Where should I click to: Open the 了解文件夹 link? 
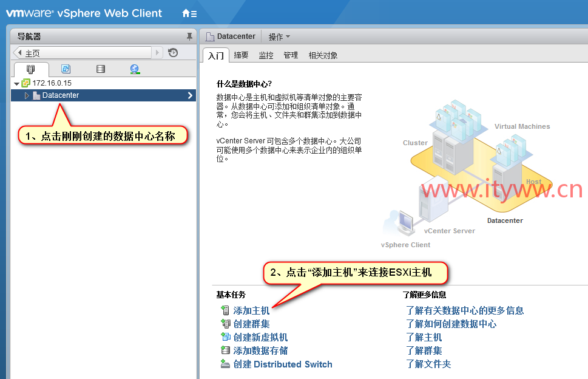pyautogui.click(x=428, y=364)
